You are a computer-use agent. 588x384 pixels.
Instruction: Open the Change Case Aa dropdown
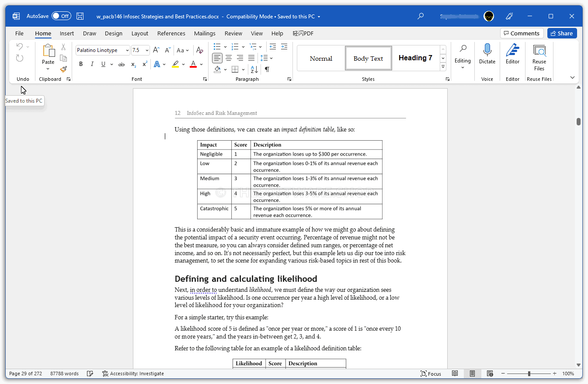(x=182, y=50)
